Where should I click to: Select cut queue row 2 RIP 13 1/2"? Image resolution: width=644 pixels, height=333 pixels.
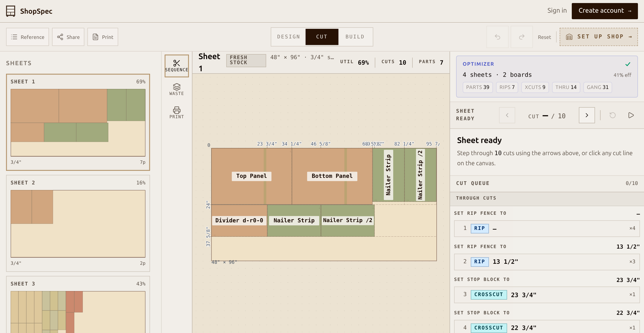[547, 262]
